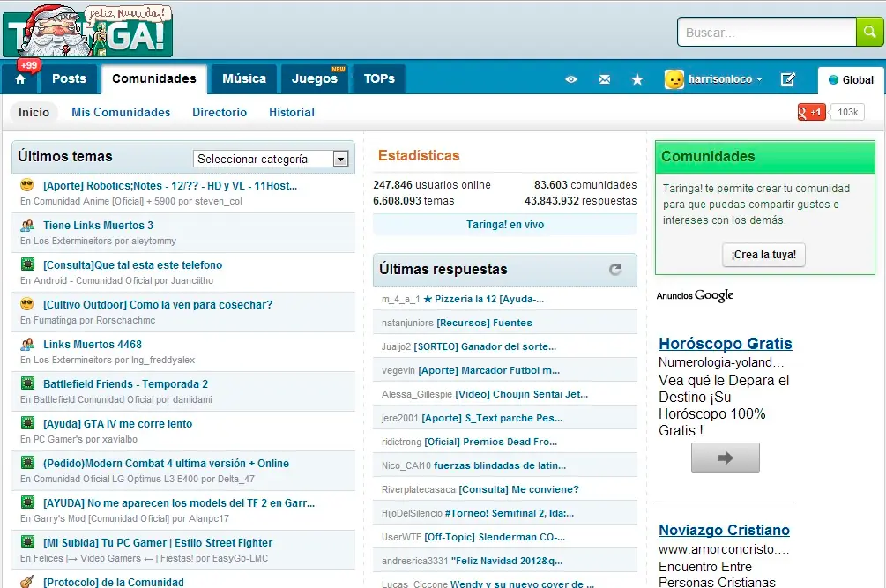This screenshot has height=588, width=886.
Task: Select the Comunidades tab
Action: point(154,78)
